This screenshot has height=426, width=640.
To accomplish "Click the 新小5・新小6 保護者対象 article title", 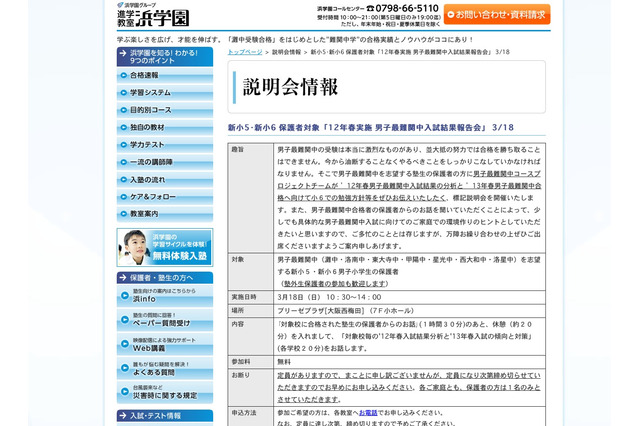I will click(371, 128).
